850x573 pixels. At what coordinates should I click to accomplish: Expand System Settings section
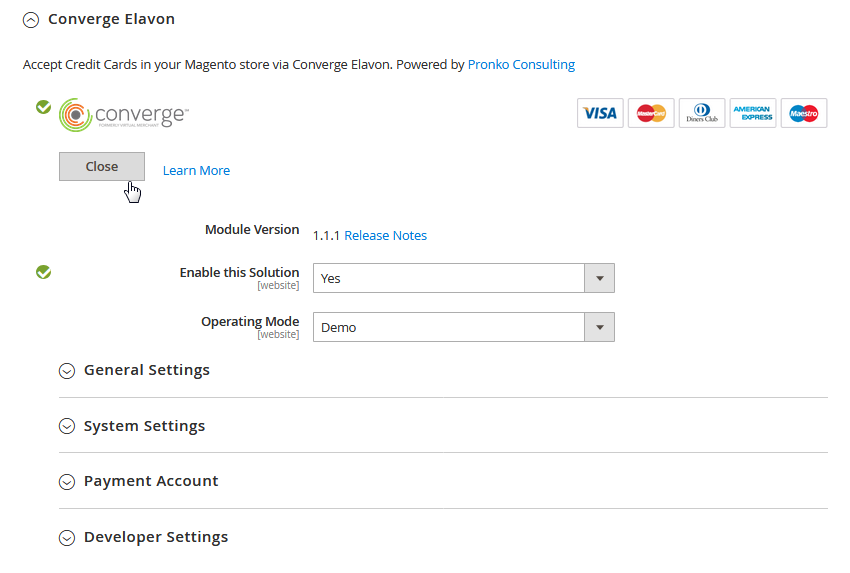144,426
